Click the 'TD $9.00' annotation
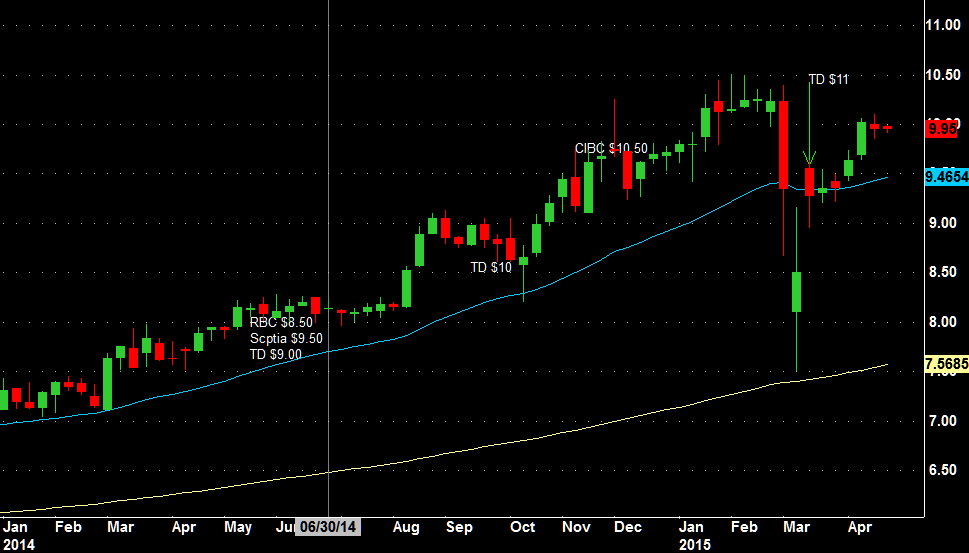The height and width of the screenshot is (553, 969). [x=276, y=354]
